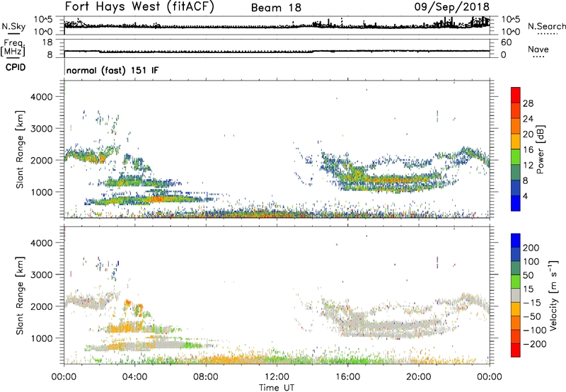Click "Slant Range [km]" on the velocity panel
The width and height of the screenshot is (566, 392).
(20, 296)
